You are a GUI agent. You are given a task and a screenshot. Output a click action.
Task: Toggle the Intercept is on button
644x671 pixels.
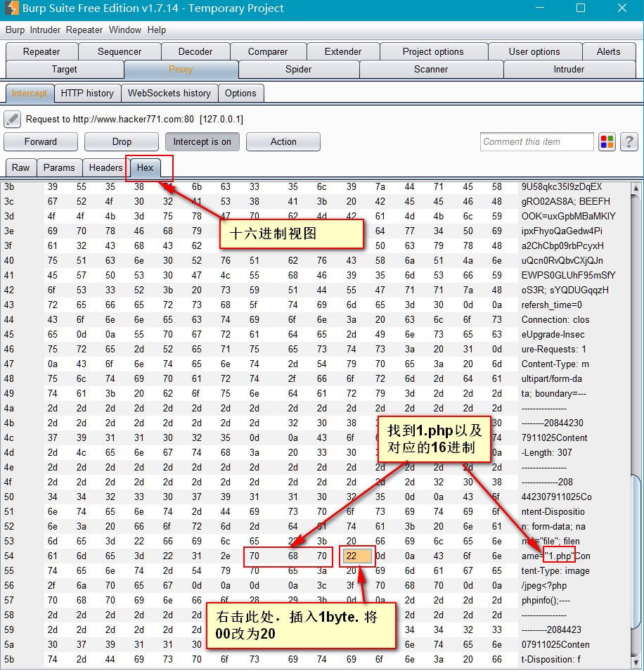tap(202, 141)
